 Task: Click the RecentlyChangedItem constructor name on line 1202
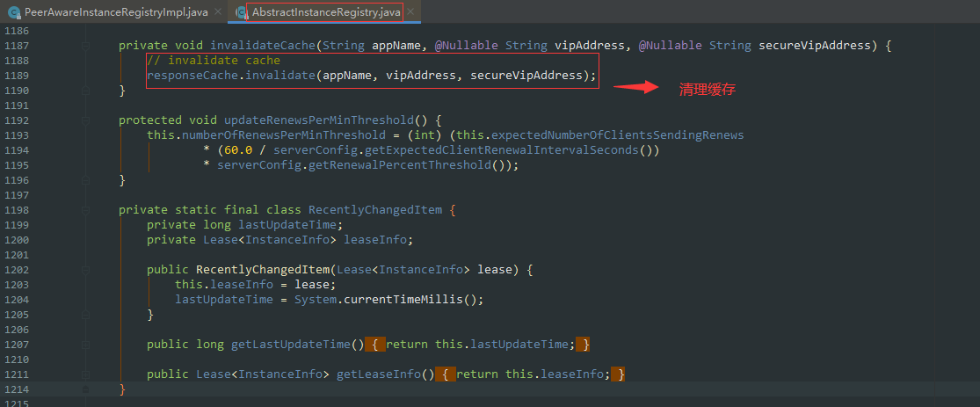pos(263,270)
